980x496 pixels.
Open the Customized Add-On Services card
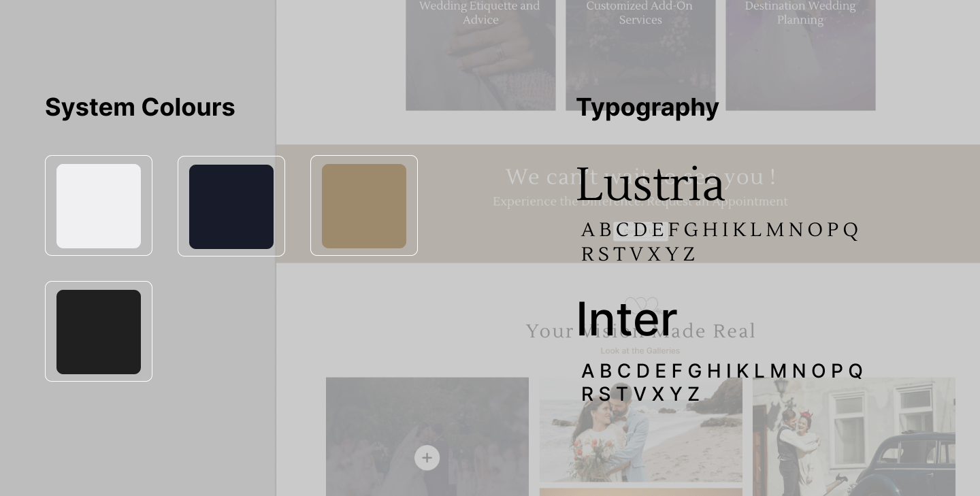(640, 55)
